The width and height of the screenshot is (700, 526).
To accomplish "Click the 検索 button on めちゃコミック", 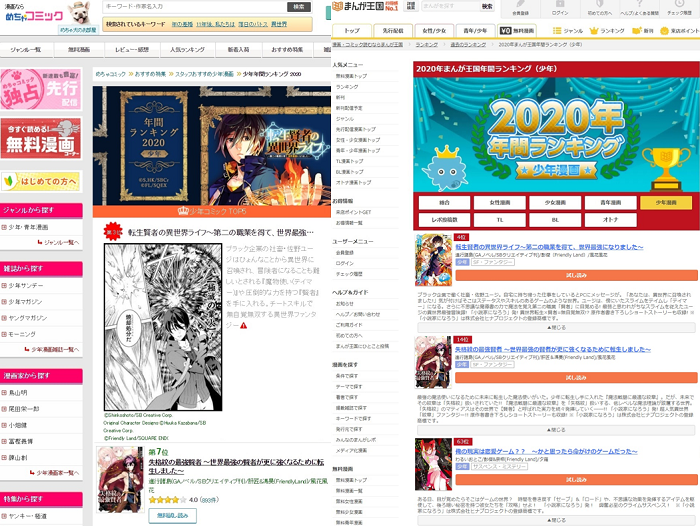I will coord(299,7).
